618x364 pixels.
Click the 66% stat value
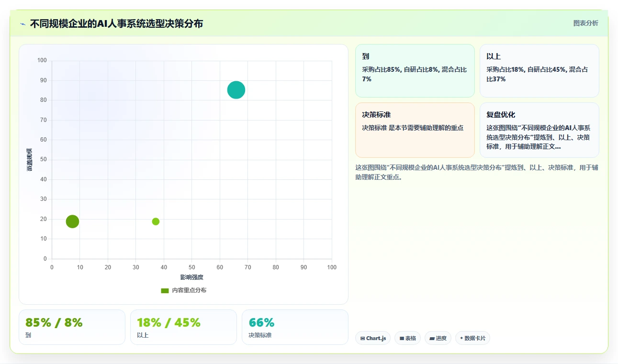[261, 323]
